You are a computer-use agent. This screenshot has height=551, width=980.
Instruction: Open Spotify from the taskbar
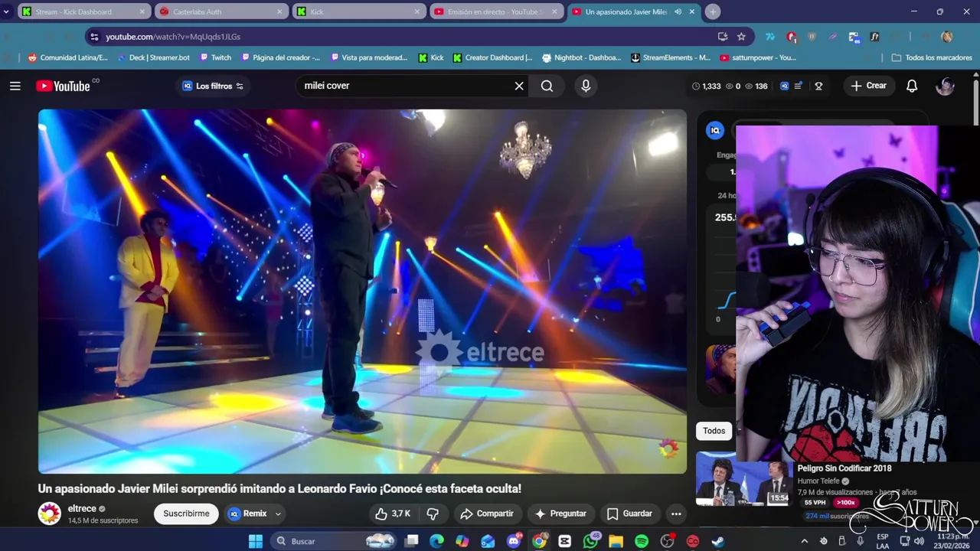pos(642,541)
